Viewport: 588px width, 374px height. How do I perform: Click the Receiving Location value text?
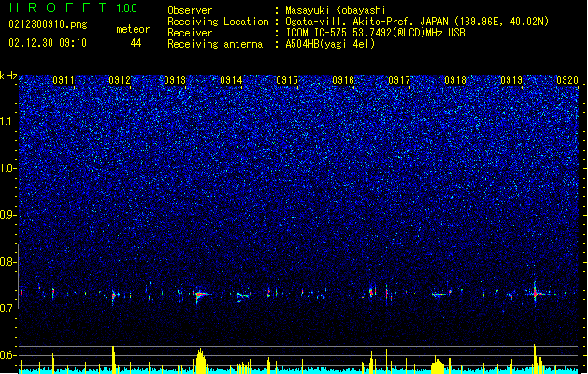(417, 22)
